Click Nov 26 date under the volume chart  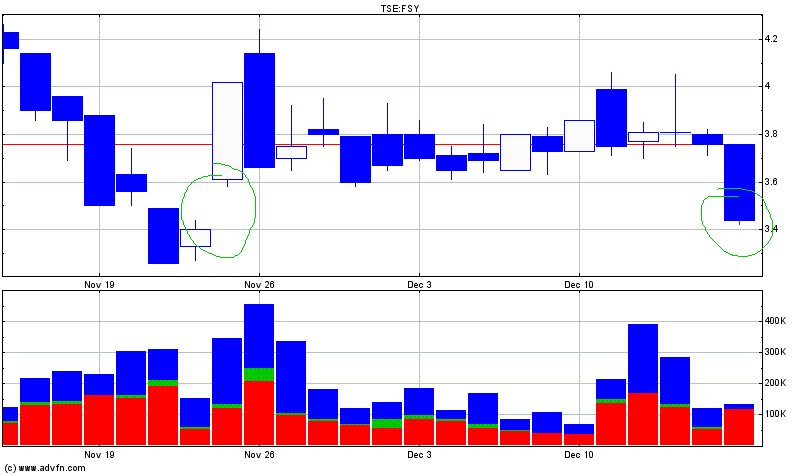tap(259, 455)
